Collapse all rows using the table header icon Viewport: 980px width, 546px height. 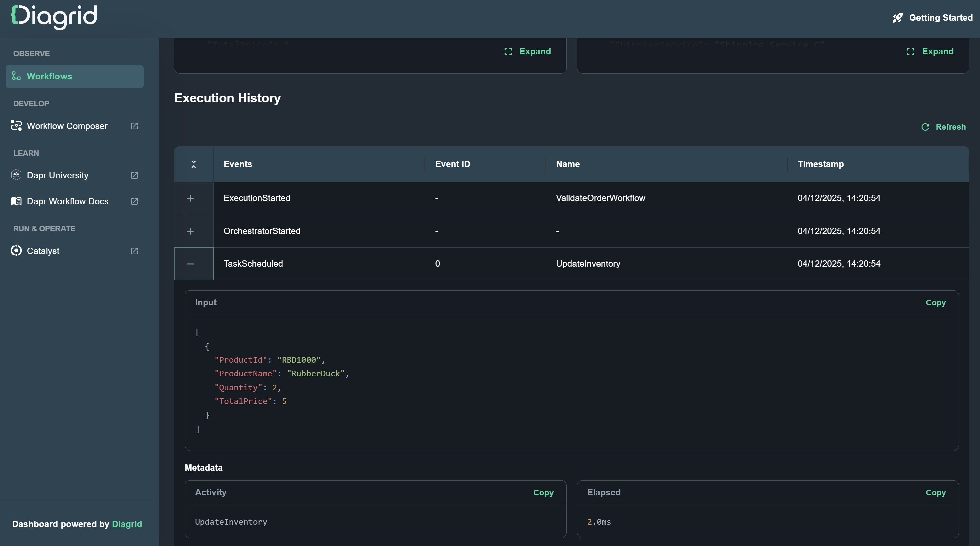pyautogui.click(x=194, y=164)
